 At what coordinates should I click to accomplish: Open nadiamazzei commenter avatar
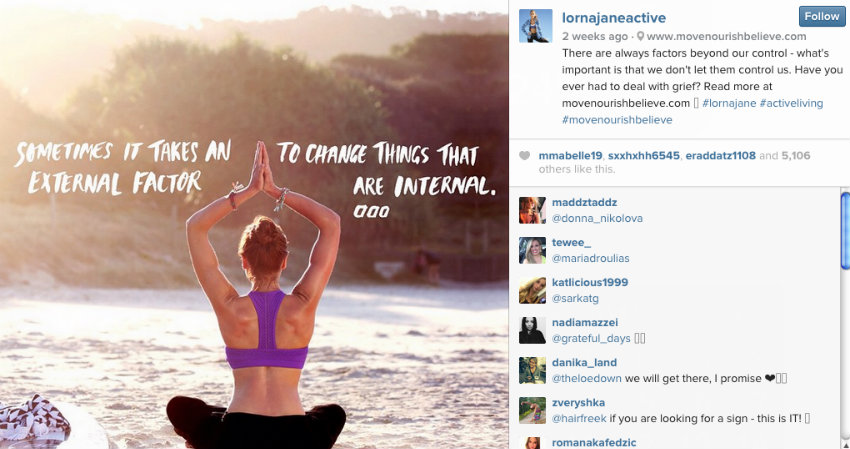532,331
